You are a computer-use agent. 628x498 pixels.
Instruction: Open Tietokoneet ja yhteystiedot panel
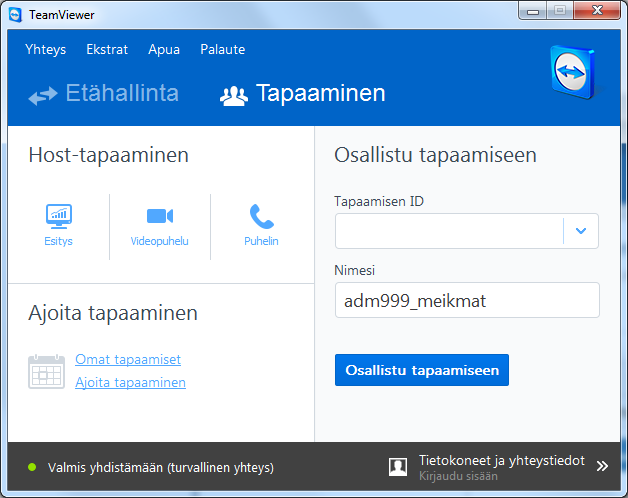point(502,461)
